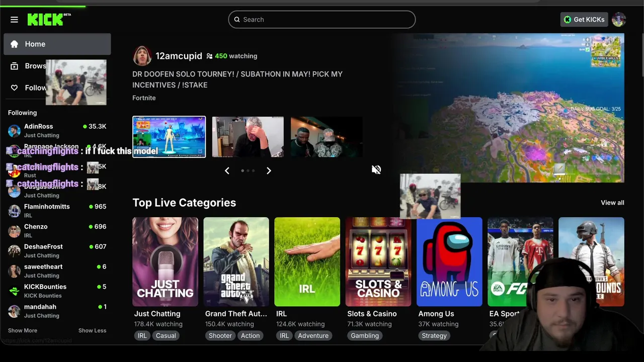
Task: Click the stream title DR DOOFEN SOLO TOURNEY
Action: (237, 79)
